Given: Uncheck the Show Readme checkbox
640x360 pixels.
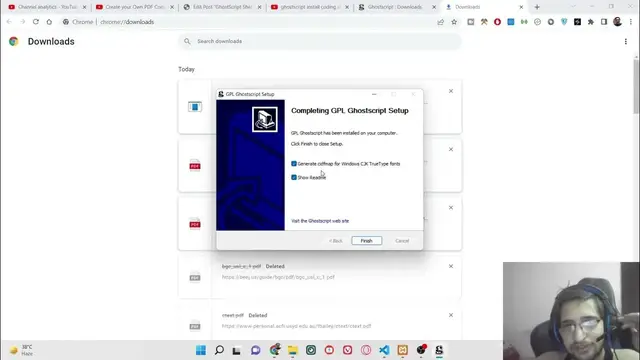Looking at the screenshot, I should (294, 178).
